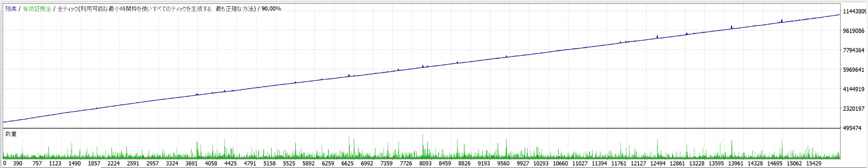Click the 3691 label on horizontal axis
868x168 pixels.
pos(192,163)
